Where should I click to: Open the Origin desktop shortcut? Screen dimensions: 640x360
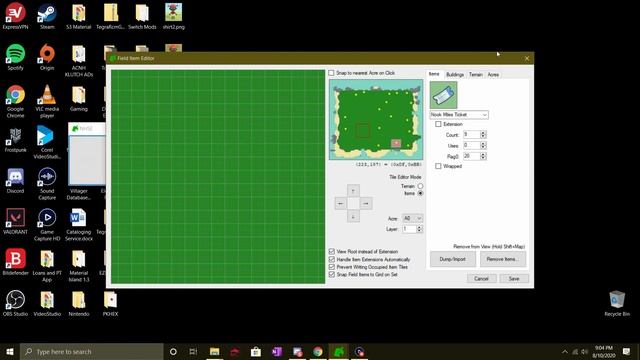47,57
